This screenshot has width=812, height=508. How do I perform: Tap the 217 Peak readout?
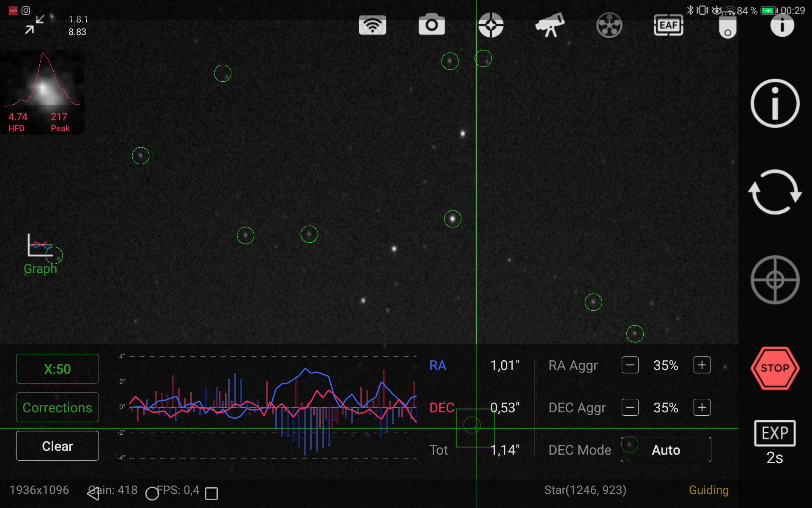tap(59, 117)
